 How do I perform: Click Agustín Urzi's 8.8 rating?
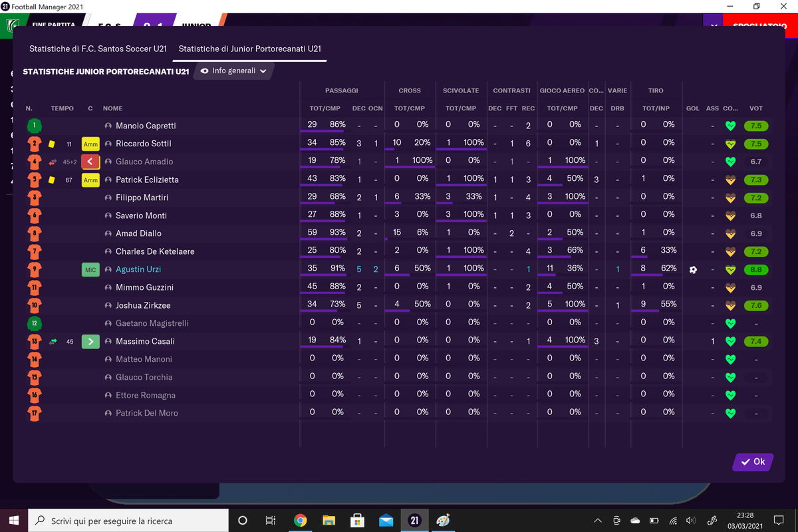(756, 269)
